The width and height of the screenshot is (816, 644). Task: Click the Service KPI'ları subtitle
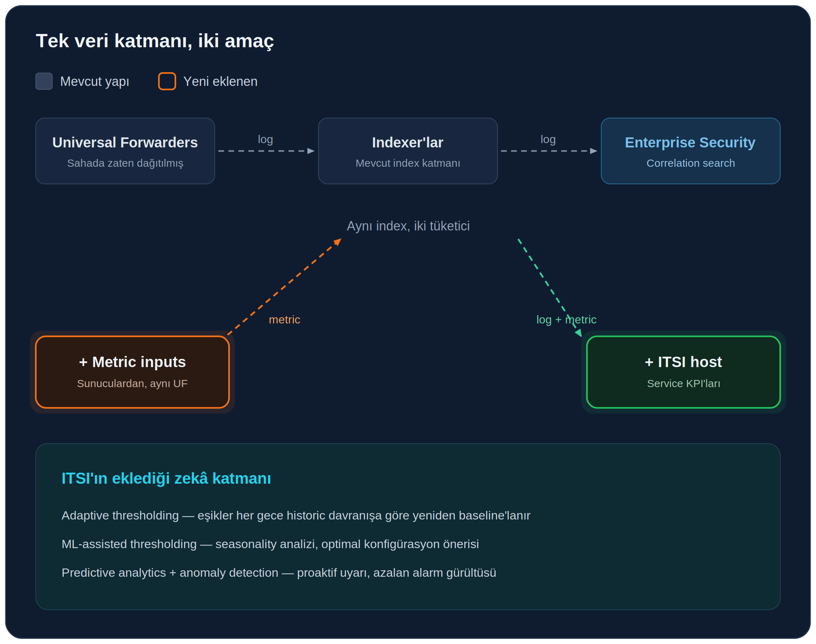click(683, 384)
